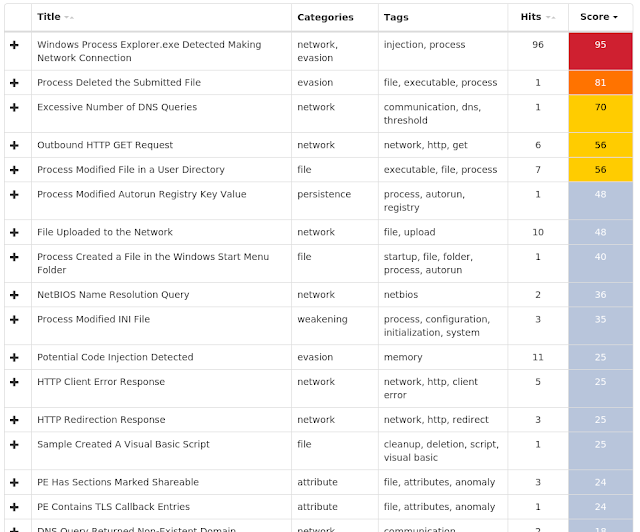Expand the Excessive Number of DNS Queries row
Image resolution: width=640 pixels, height=532 pixels.
[15, 107]
